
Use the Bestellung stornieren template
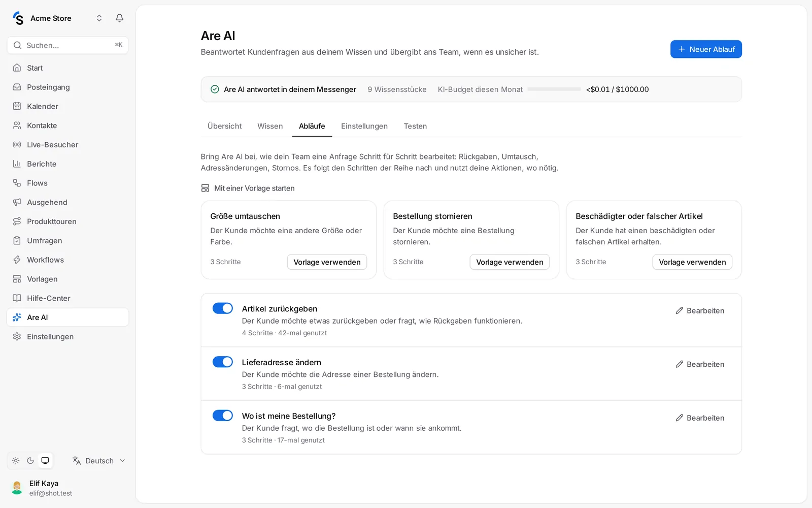510,262
